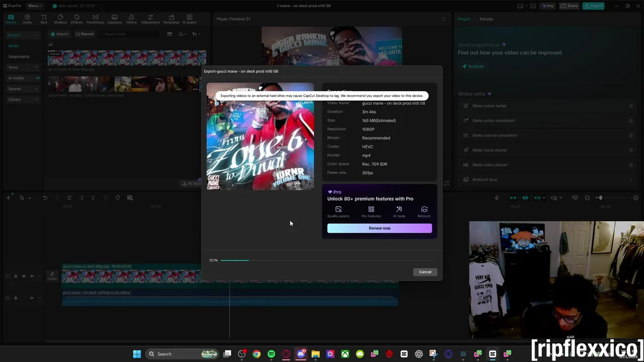Click the zoom in timeline icon
Image resolution: width=644 pixels, height=362 pixels.
tap(635, 198)
